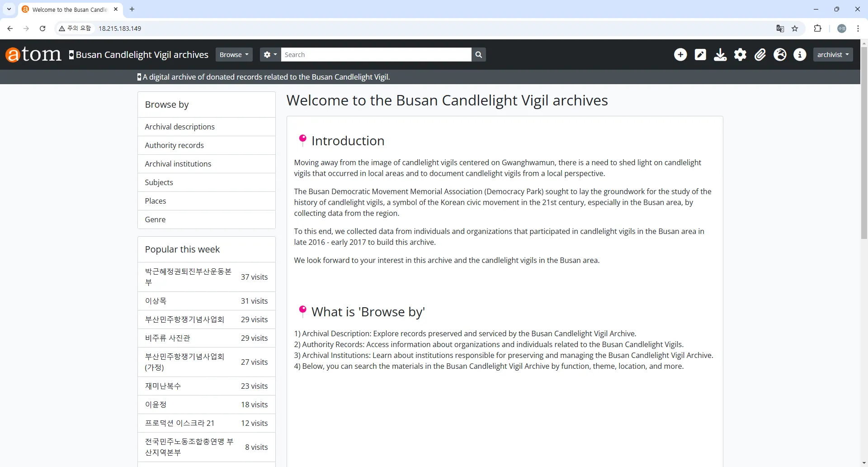Click the not-secure warning site info
The width and height of the screenshot is (868, 467).
(75, 29)
